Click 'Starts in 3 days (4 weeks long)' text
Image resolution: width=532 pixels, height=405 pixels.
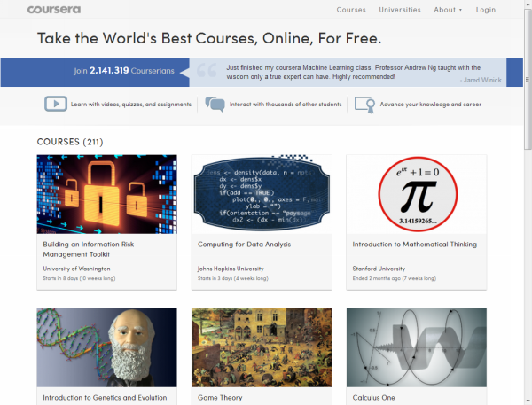click(232, 278)
